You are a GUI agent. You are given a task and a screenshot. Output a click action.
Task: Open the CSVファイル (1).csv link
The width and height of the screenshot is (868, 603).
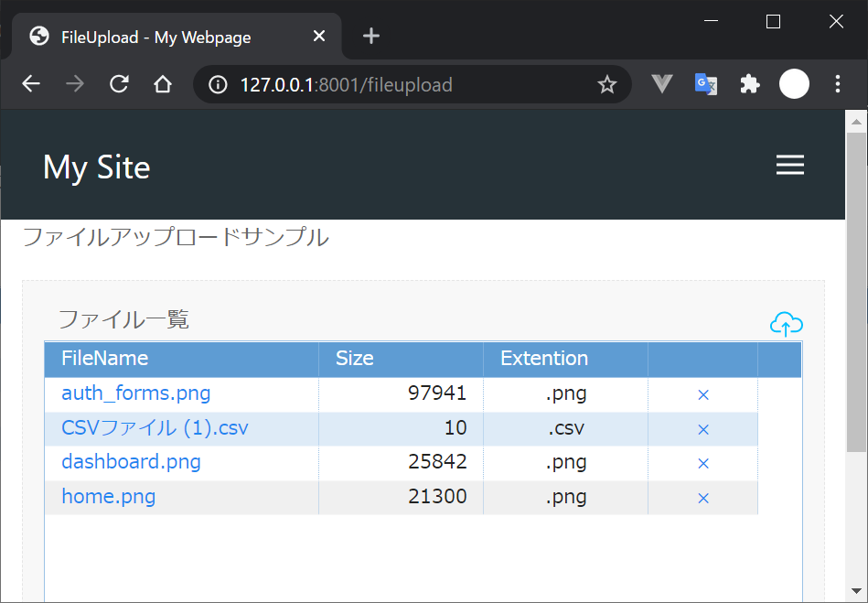coord(155,428)
